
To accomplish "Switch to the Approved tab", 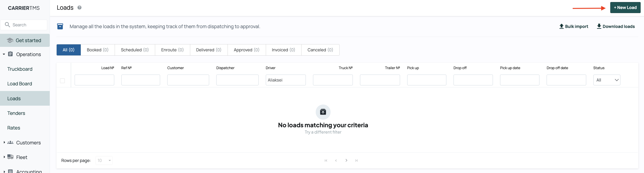I will (246, 50).
